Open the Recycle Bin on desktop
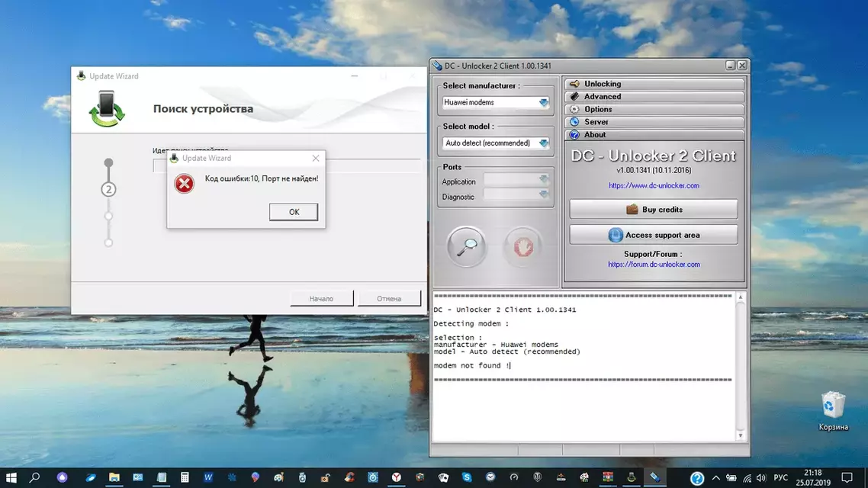The width and height of the screenshot is (868, 488). (x=833, y=404)
